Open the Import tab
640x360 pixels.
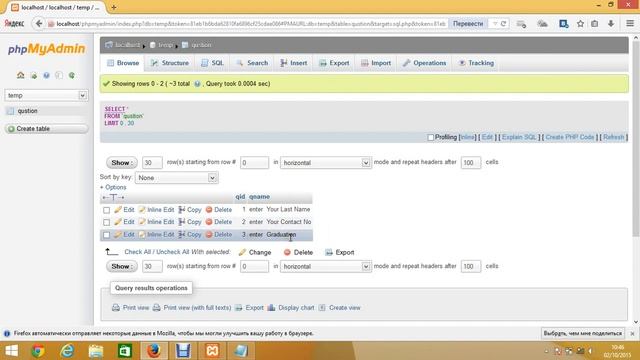[376, 63]
